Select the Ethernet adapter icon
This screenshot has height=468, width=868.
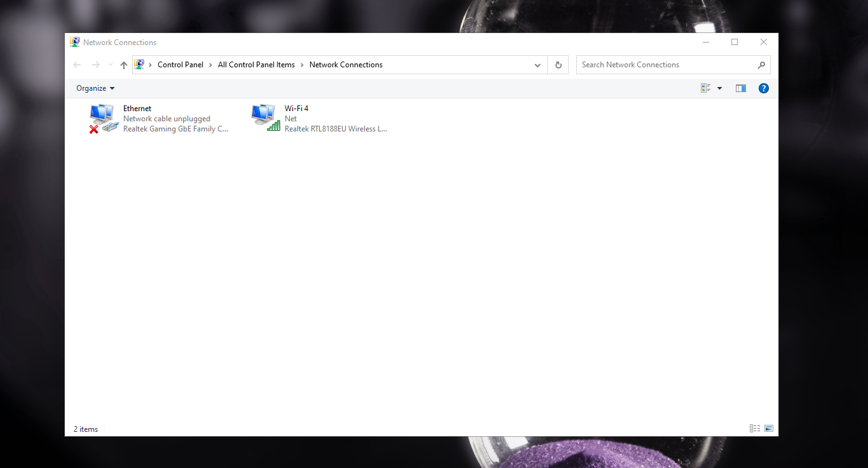point(104,119)
